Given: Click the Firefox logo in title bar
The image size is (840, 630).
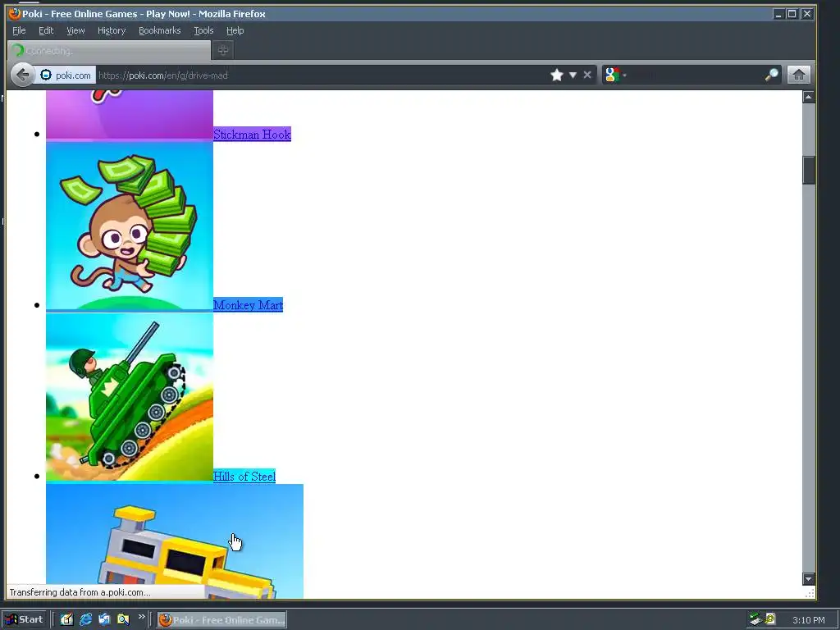Looking at the screenshot, I should [15, 13].
